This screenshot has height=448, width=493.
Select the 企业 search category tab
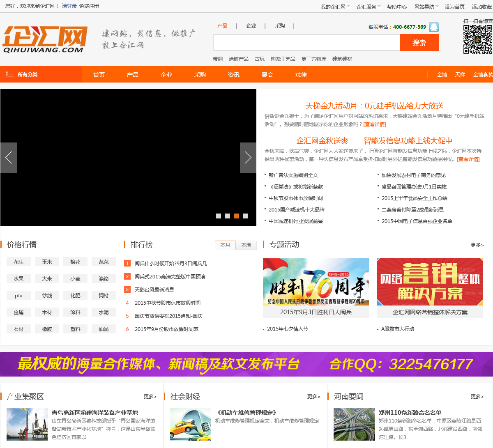click(251, 26)
